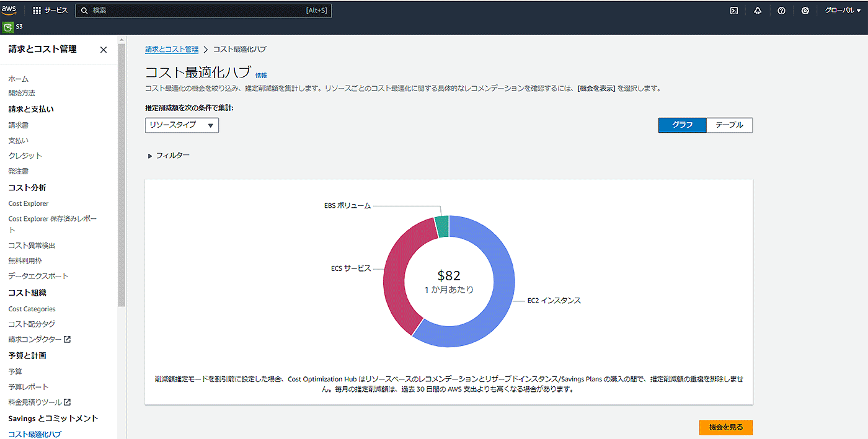Click the S3 service shortcut icon

(8, 27)
